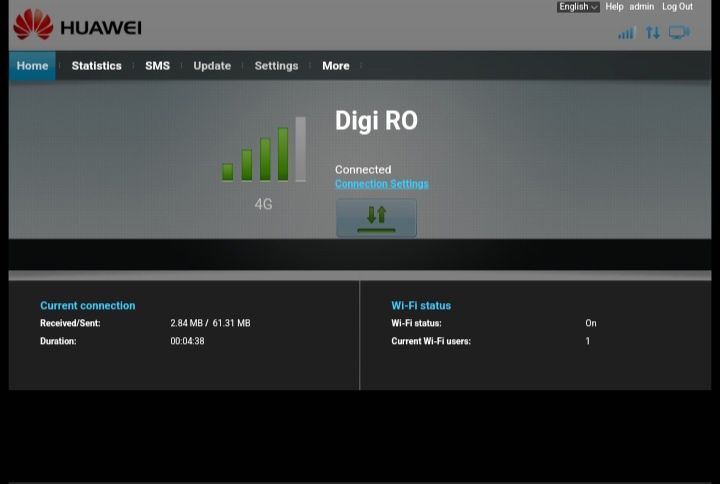Click the admin user link

point(641,6)
